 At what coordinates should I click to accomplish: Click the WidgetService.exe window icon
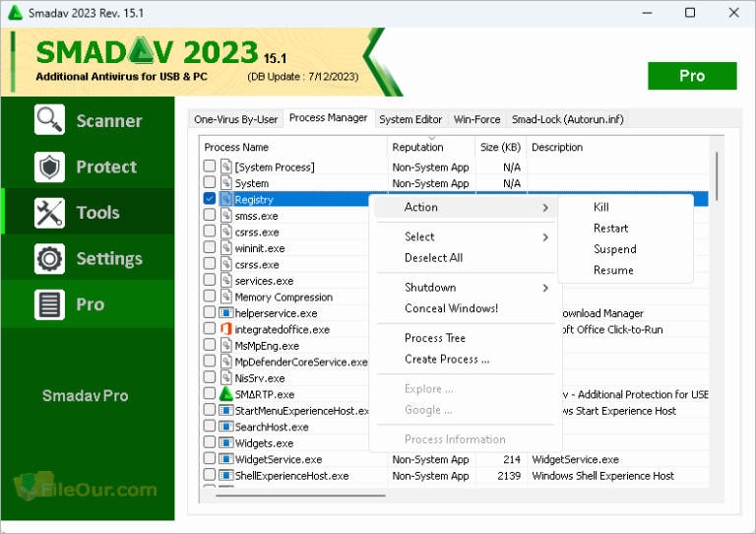(226, 459)
